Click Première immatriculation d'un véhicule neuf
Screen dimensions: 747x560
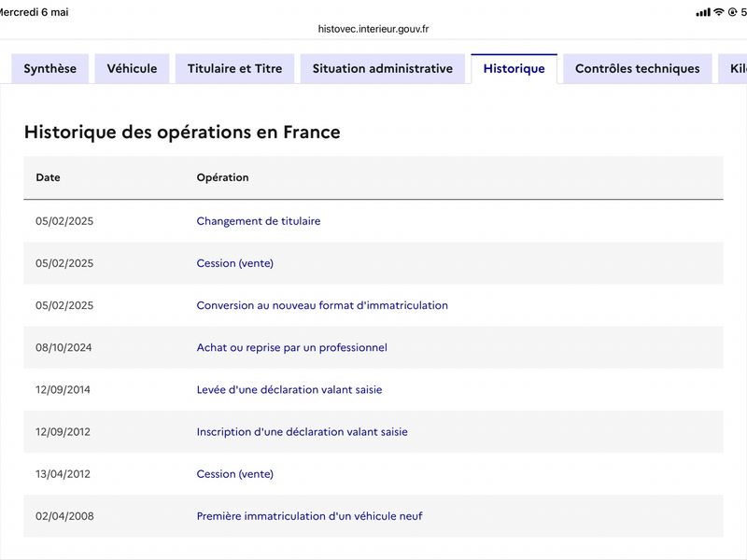point(309,516)
